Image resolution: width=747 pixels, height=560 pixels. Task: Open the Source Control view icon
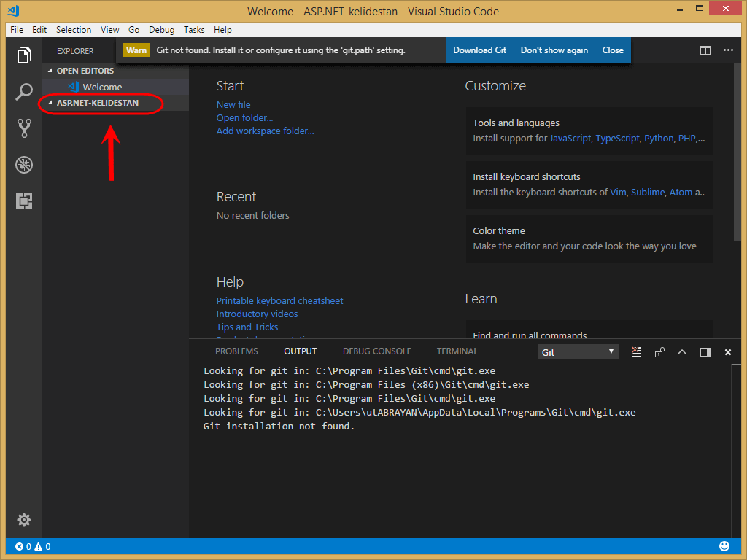tap(24, 128)
